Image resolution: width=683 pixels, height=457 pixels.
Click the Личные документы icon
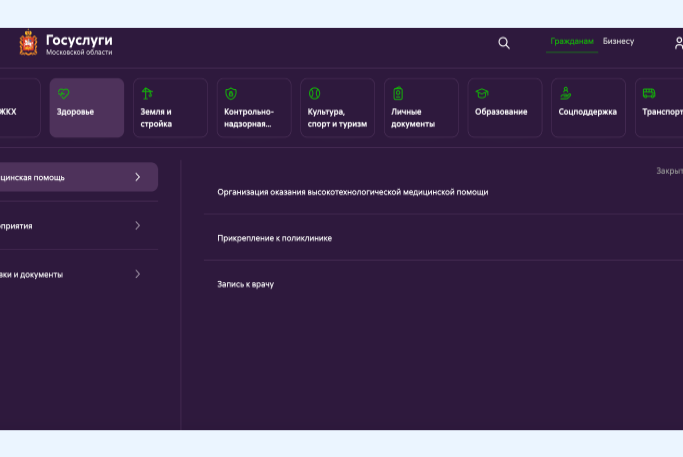pos(398,93)
